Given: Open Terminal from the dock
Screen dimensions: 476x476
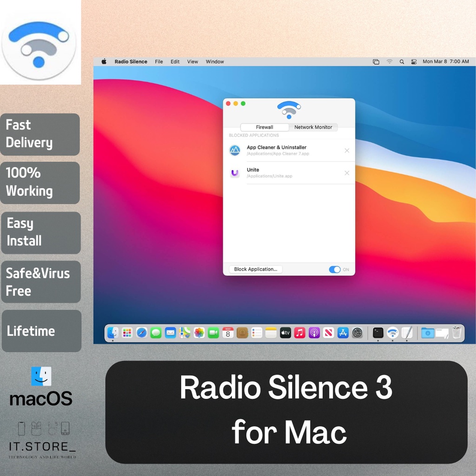Looking at the screenshot, I should click(x=378, y=333).
